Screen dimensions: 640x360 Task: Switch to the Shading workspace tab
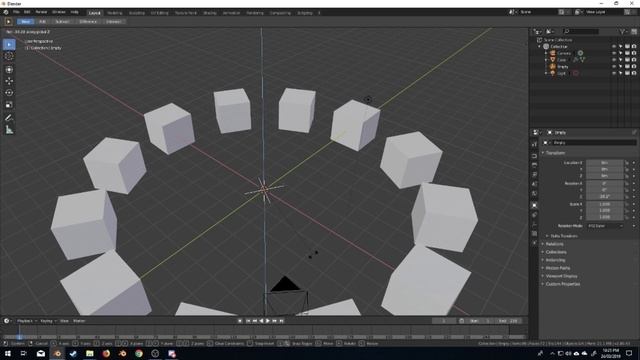coord(209,13)
